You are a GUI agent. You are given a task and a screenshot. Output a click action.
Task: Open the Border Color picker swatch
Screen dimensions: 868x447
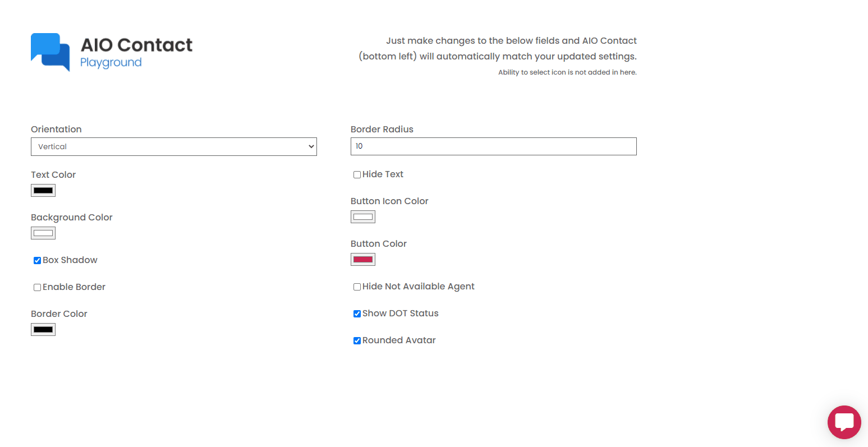[43, 330]
